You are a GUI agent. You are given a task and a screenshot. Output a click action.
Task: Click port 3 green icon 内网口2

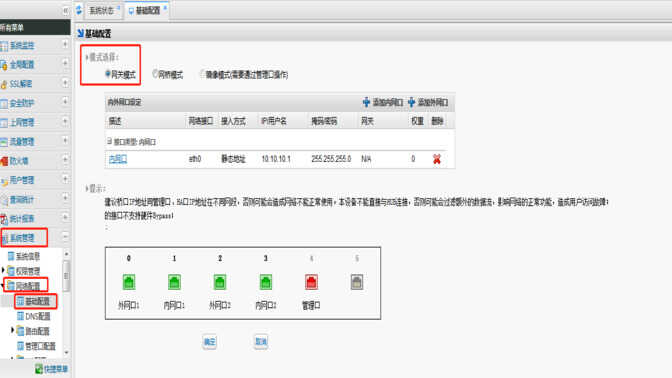point(266,282)
